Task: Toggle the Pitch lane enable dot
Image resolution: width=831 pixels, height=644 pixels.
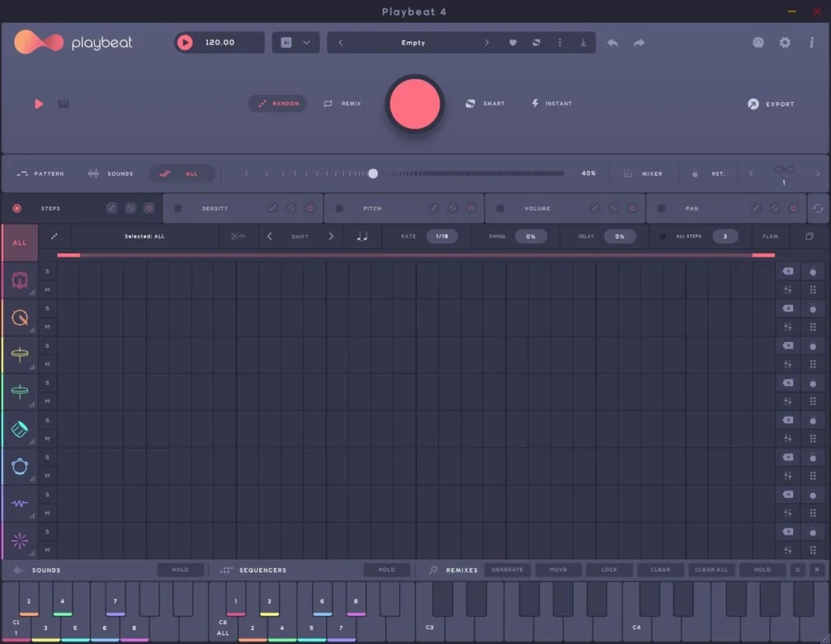Action: point(339,208)
